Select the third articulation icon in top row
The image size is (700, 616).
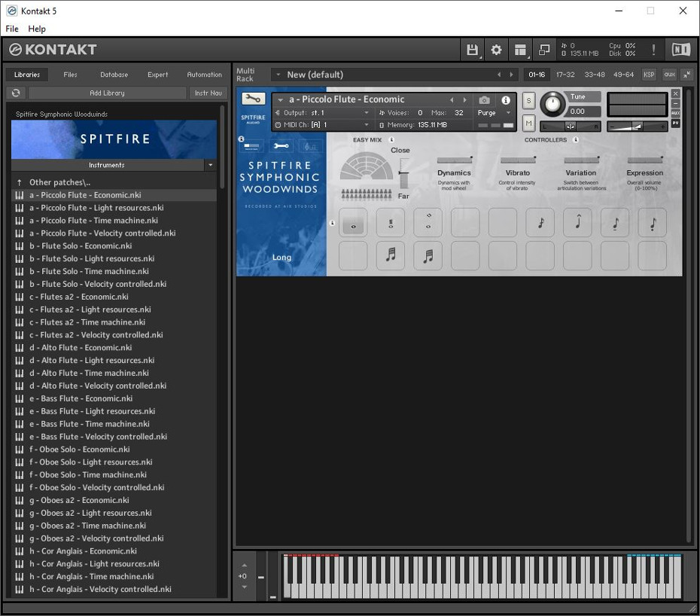coord(428,222)
